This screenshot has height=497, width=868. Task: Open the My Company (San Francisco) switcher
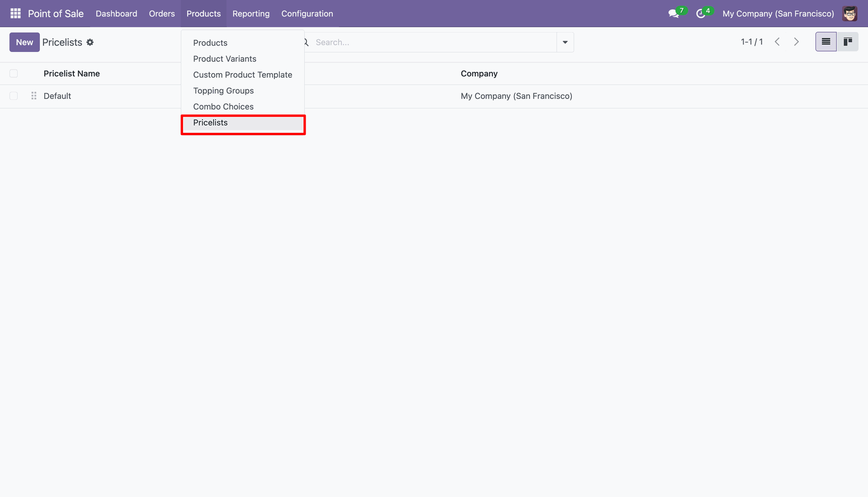point(778,14)
